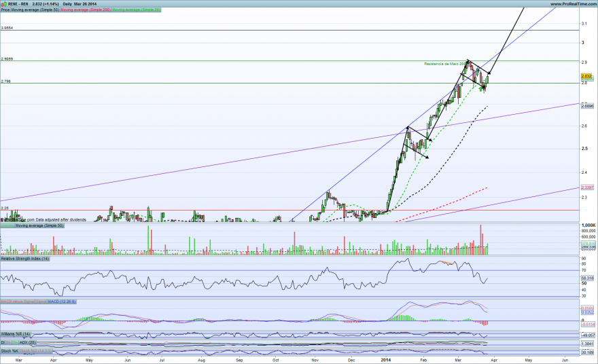Click the yellow 2.832 current price tag
598x364 pixels.
[x=586, y=76]
